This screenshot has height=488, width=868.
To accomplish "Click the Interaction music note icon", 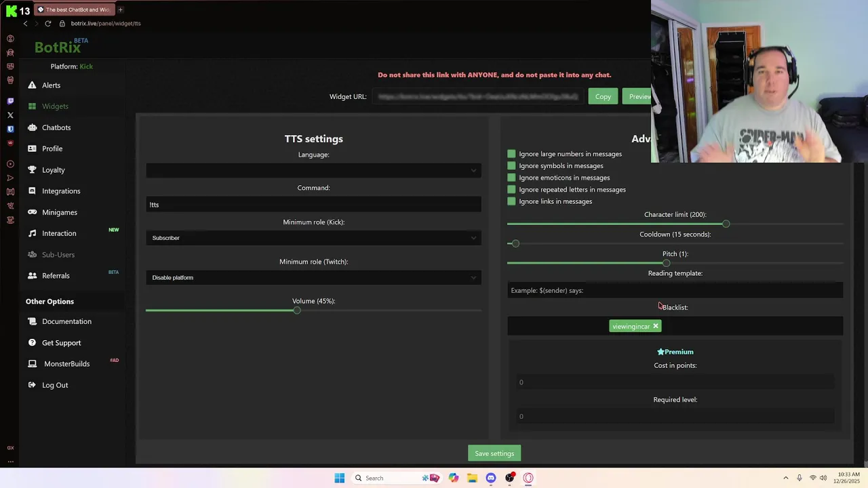I will tap(32, 233).
